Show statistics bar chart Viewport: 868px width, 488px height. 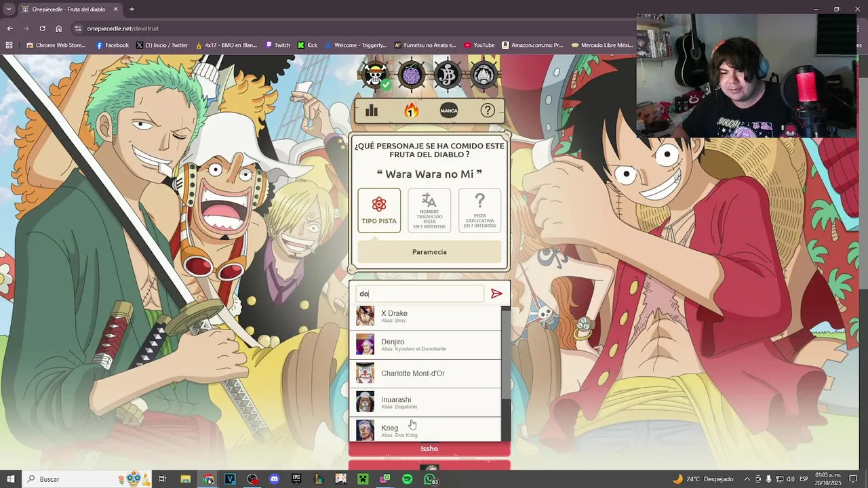pyautogui.click(x=372, y=110)
